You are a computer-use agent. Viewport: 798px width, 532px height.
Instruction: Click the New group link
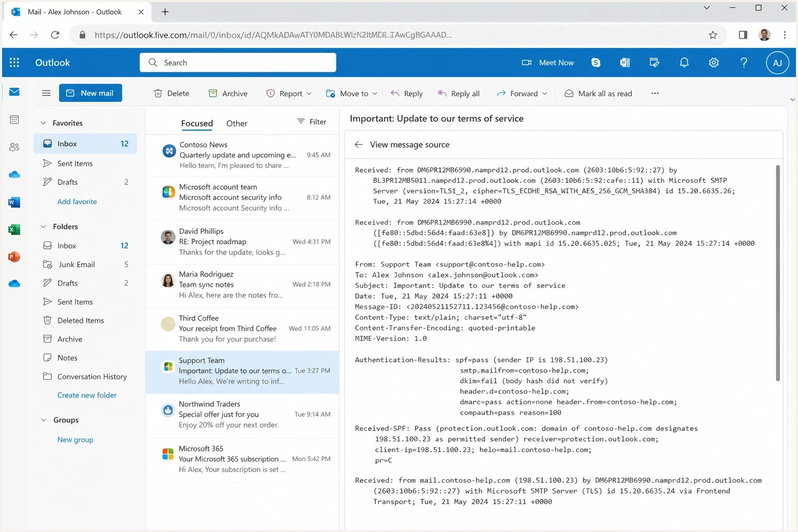tap(75, 440)
